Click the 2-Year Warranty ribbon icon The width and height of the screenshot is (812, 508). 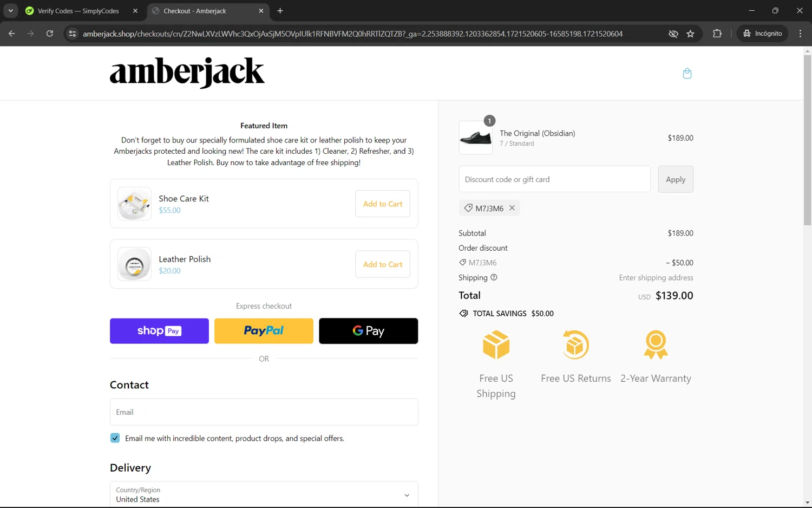(656, 345)
